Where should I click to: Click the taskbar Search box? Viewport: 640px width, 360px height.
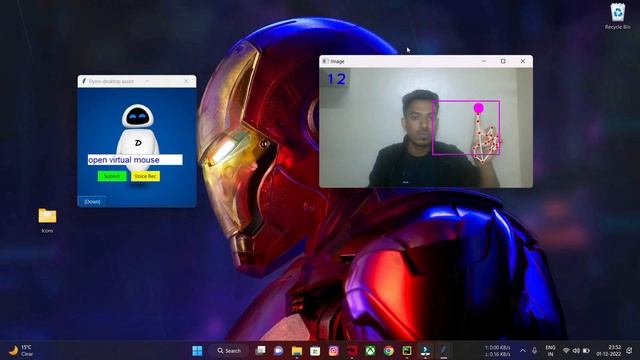tap(230, 351)
